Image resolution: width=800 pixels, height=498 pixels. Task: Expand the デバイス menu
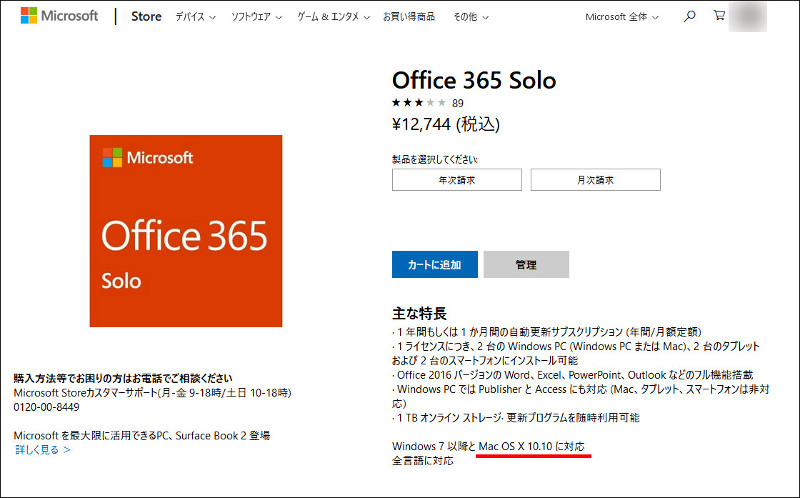point(195,17)
